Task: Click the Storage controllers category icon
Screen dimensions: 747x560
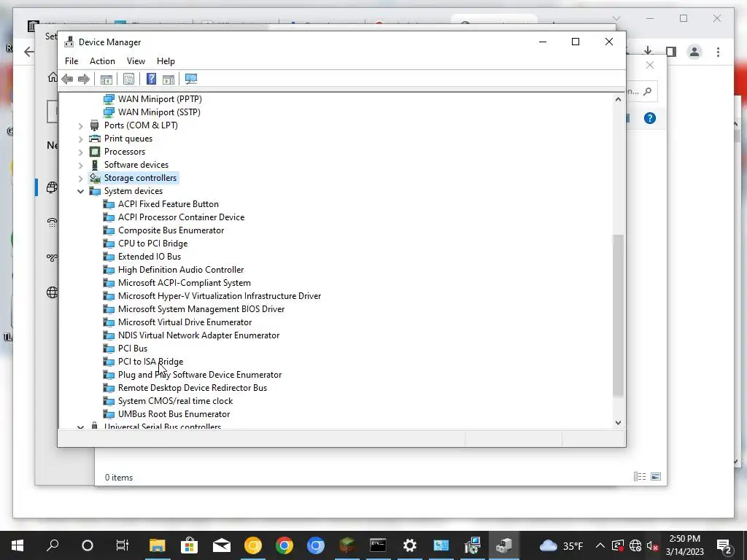Action: click(96, 178)
